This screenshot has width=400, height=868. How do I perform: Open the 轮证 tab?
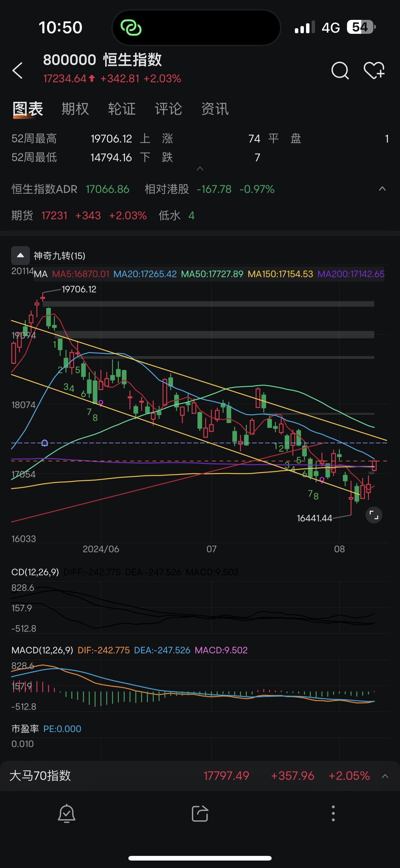point(122,109)
